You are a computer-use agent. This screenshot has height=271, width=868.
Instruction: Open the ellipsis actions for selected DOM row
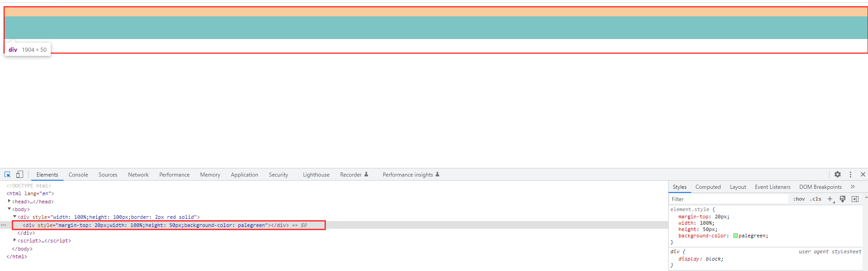4,225
